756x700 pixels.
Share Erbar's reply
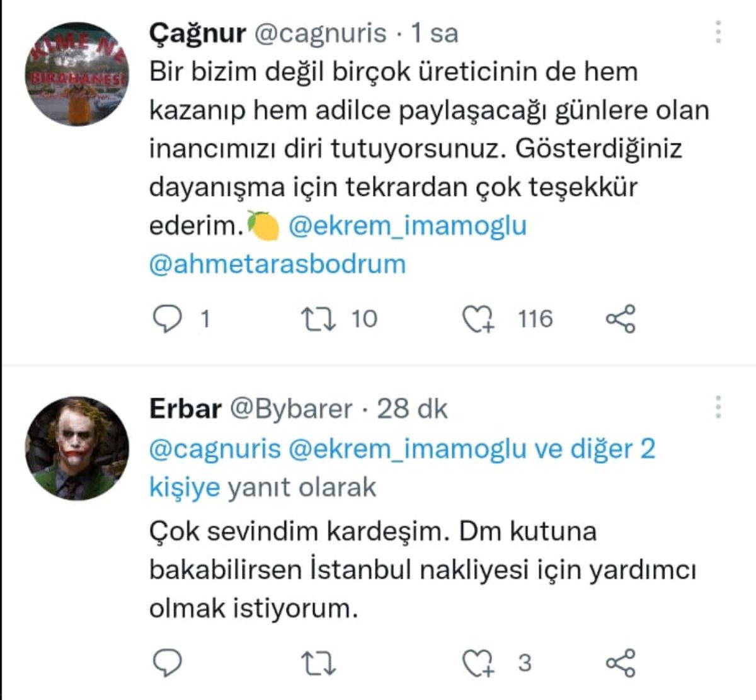pos(621,663)
